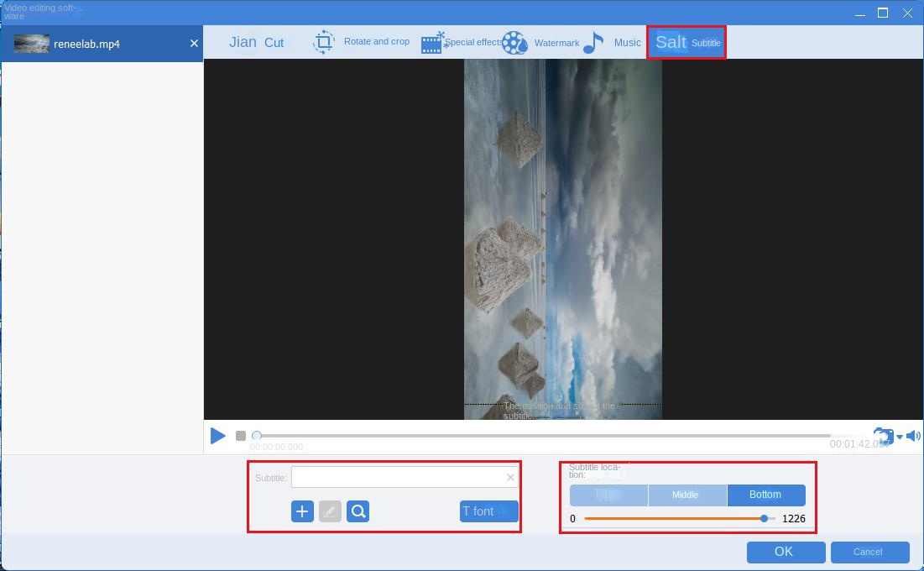Set subtitle location to Middle
Viewport: 924px width, 571px height.
click(686, 495)
